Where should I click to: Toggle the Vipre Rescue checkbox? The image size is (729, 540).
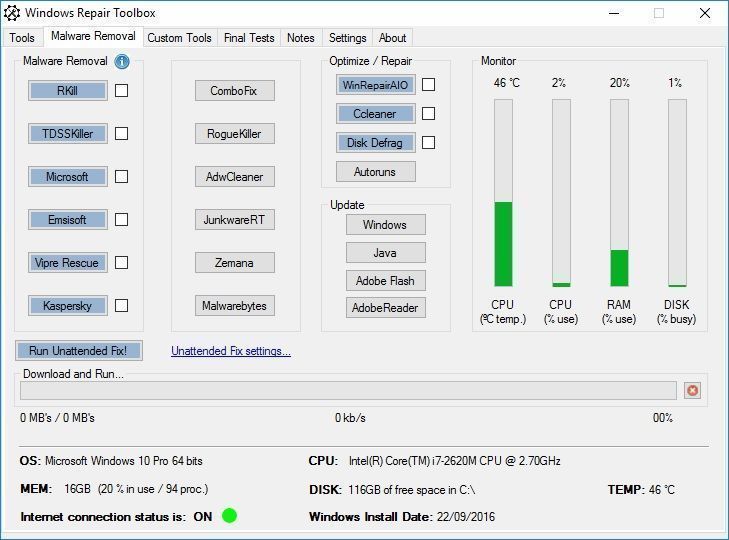[x=121, y=262]
